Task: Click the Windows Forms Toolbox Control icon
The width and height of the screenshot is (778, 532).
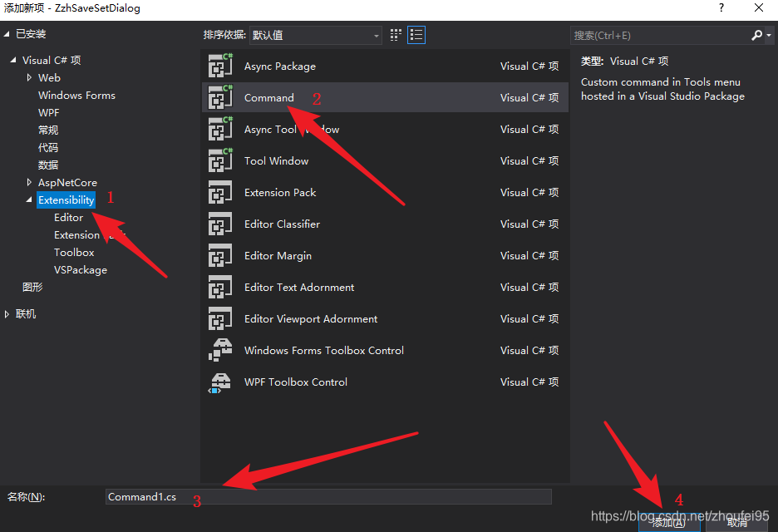Action: pyautogui.click(x=220, y=350)
